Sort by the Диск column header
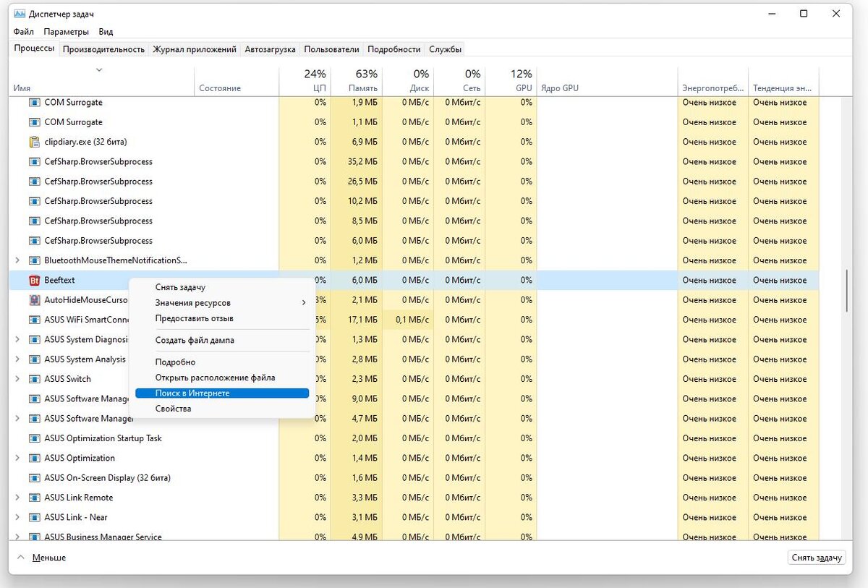The width and height of the screenshot is (868, 588). (408, 81)
